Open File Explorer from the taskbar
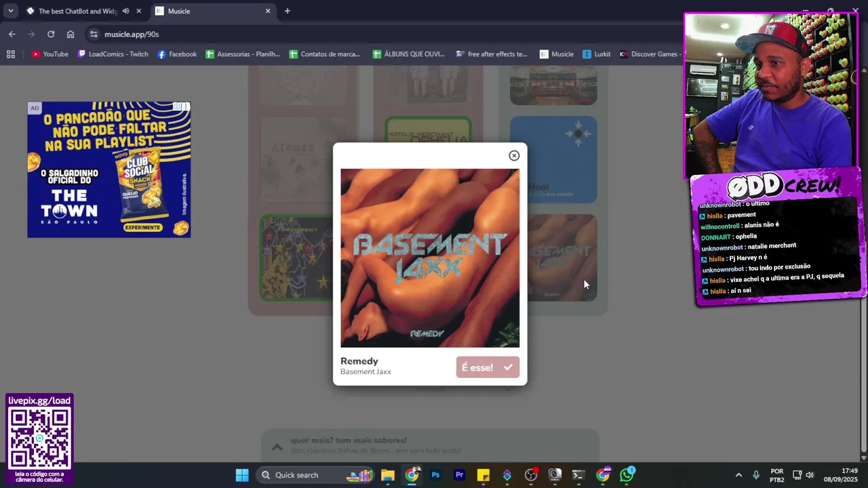Image resolution: width=868 pixels, height=488 pixels. coord(388,475)
